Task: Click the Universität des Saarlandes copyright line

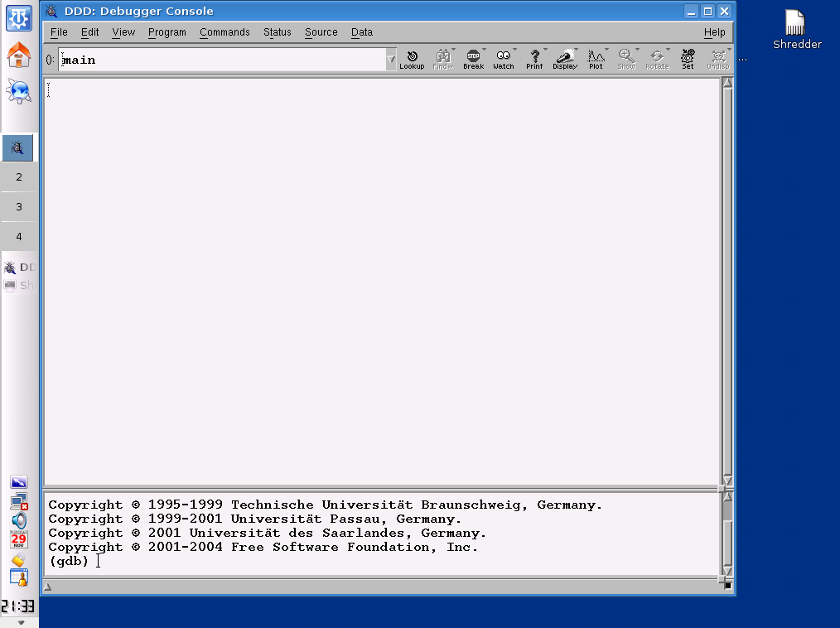Action: pos(267,533)
